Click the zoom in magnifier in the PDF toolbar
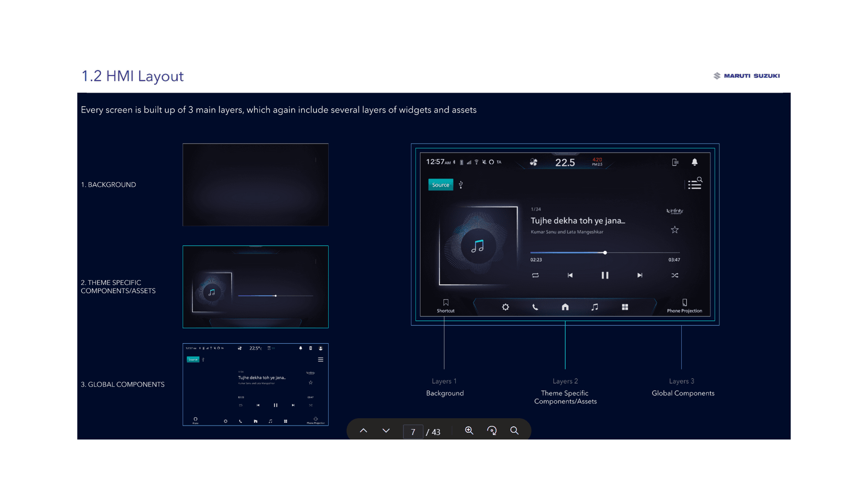Screen dimensions: 868x501 [469, 431]
